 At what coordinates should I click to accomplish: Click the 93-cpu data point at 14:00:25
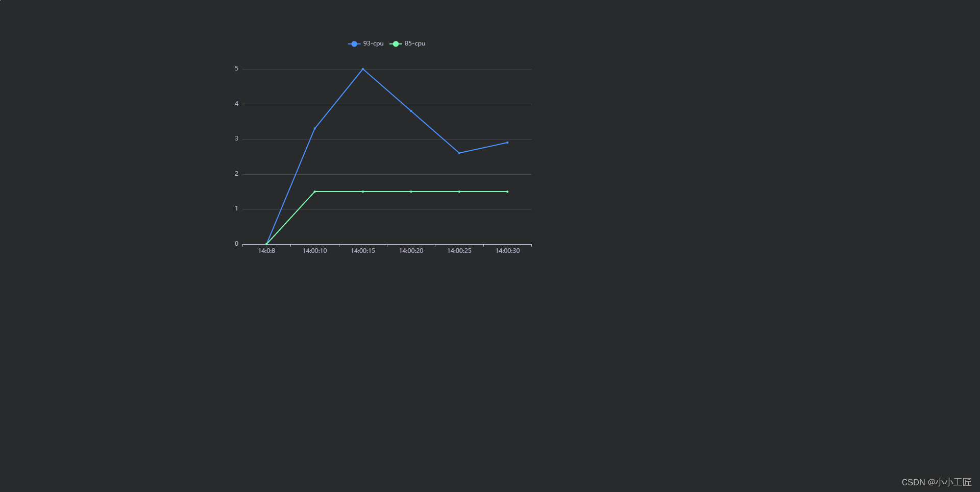click(x=459, y=153)
